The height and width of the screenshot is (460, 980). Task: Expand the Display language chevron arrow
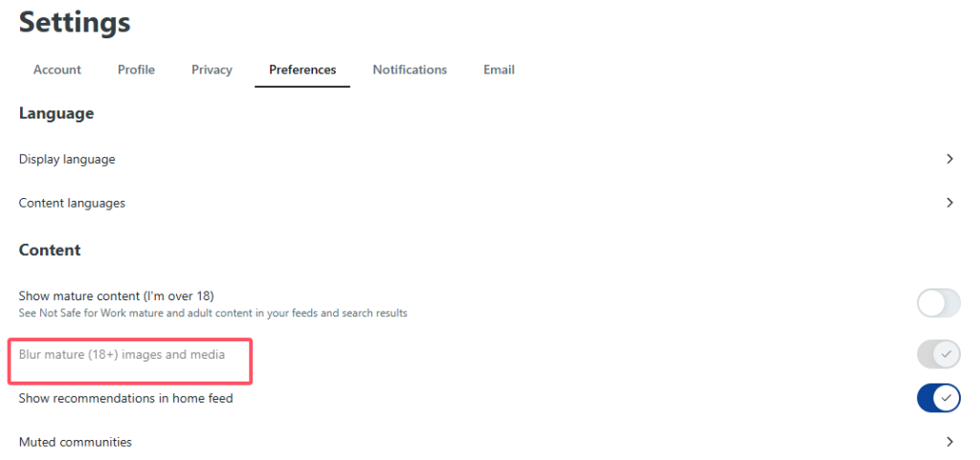pos(950,159)
